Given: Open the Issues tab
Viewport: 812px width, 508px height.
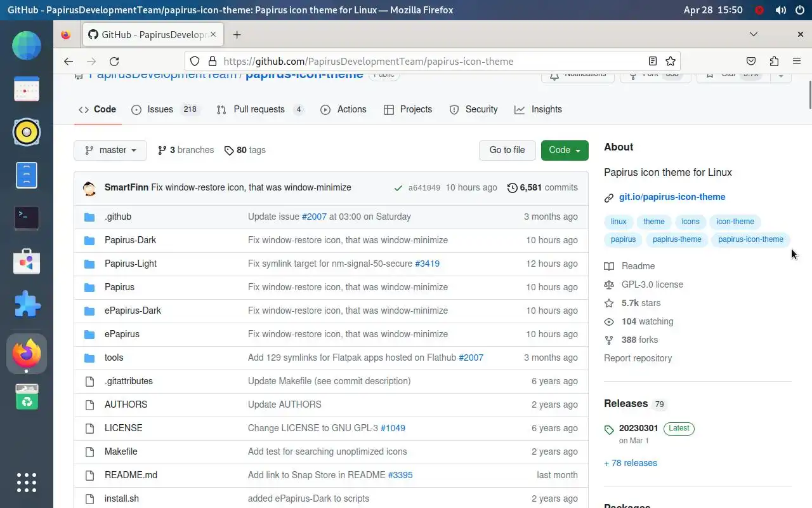Looking at the screenshot, I should [x=165, y=110].
